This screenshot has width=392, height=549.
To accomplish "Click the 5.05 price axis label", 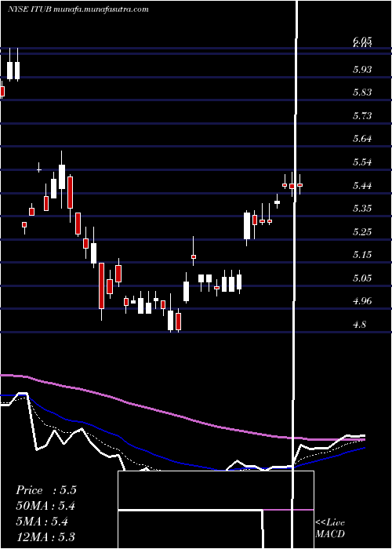I will 362,278.
